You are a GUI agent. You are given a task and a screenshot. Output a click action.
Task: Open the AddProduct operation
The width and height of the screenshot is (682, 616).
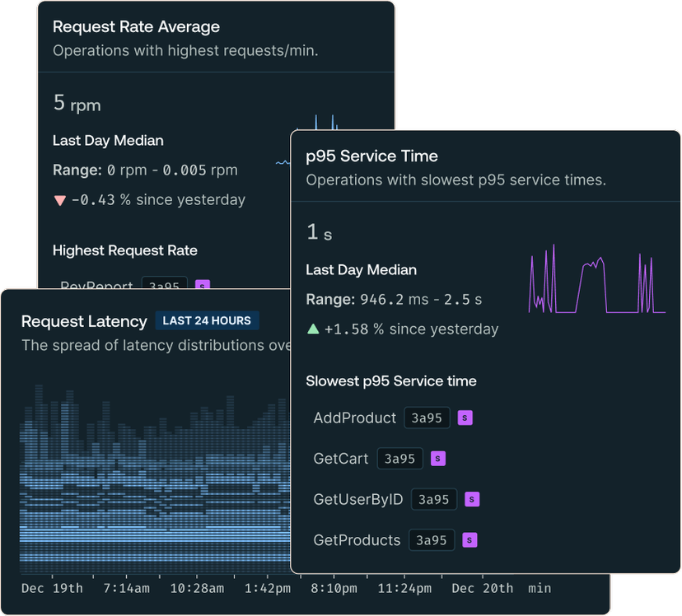[354, 418]
